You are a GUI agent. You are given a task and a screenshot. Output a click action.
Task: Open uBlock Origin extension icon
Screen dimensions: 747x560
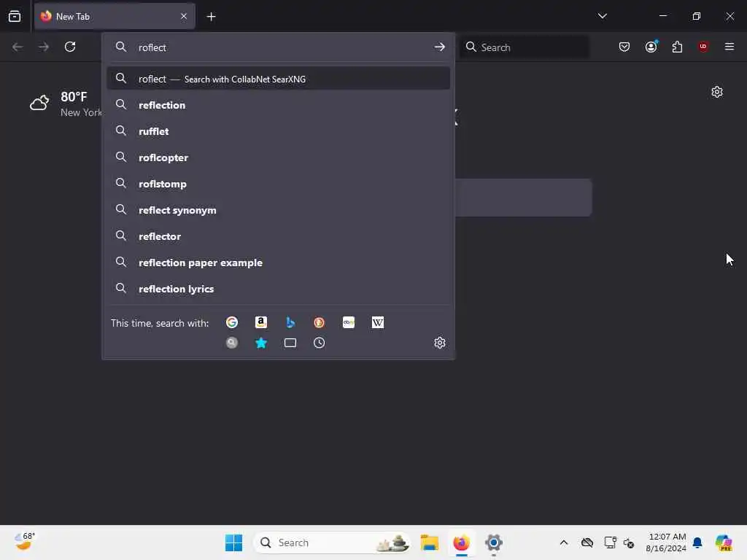[x=703, y=47]
